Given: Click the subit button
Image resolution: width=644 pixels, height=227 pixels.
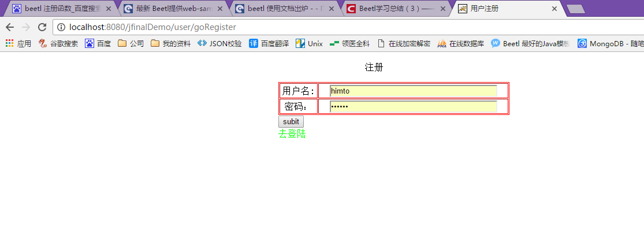Looking at the screenshot, I should point(291,121).
